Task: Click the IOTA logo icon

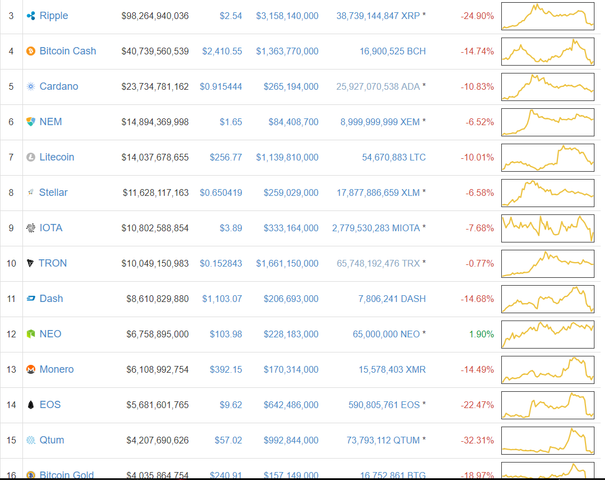Action: pos(30,228)
